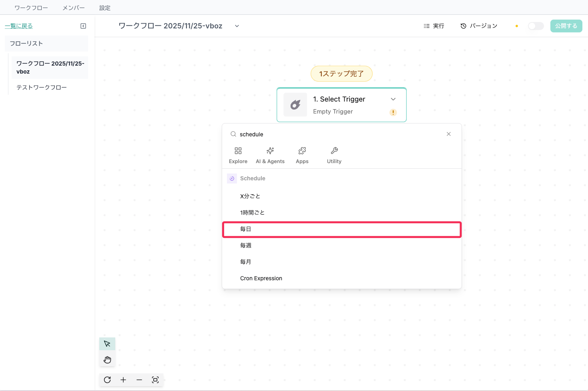Click the 一覧に戻る link
The image size is (588, 391).
pos(19,26)
